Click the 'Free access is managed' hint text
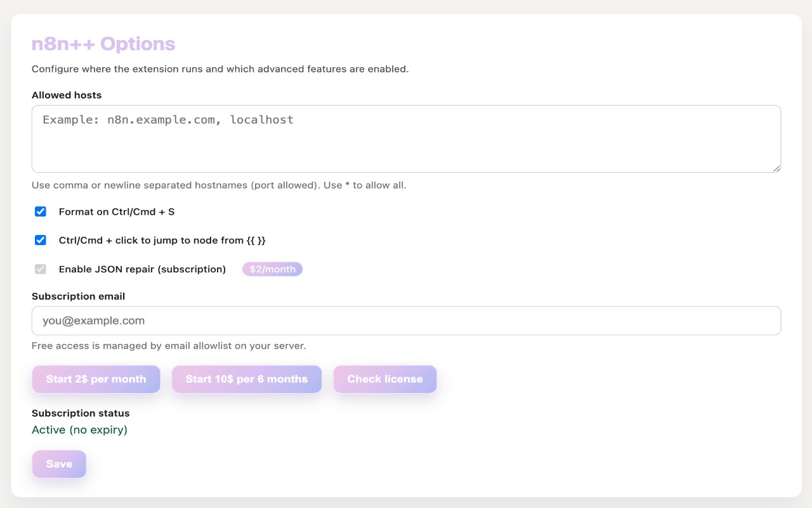Image resolution: width=812 pixels, height=508 pixels. click(x=169, y=346)
